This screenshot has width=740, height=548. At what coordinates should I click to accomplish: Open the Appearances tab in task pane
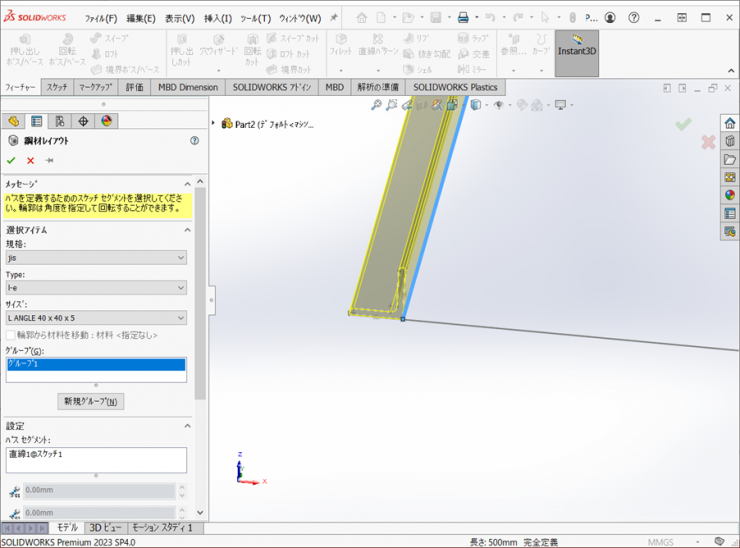(730, 195)
